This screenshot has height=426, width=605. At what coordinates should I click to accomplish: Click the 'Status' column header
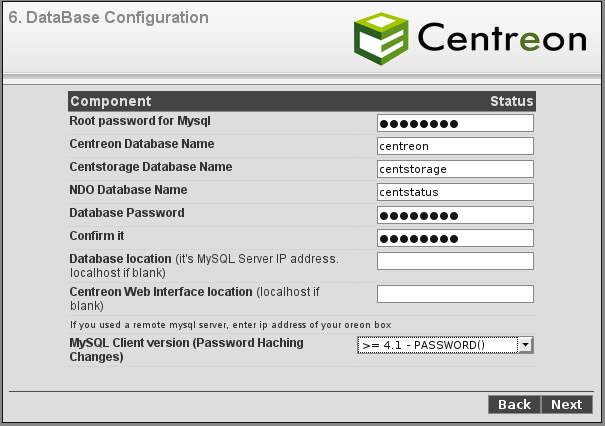click(512, 101)
